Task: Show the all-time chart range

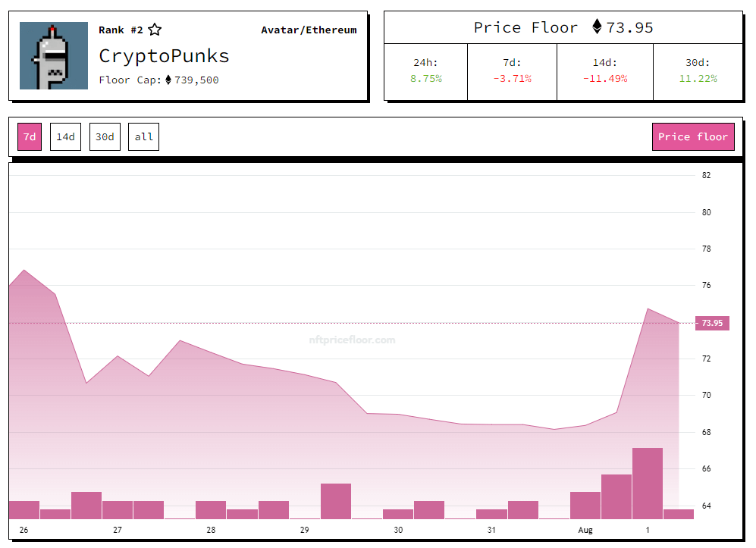Action: (143, 137)
